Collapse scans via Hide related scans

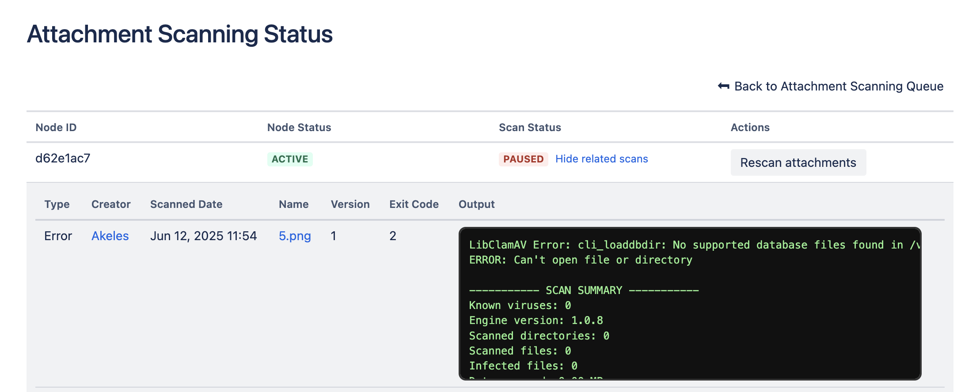(601, 159)
